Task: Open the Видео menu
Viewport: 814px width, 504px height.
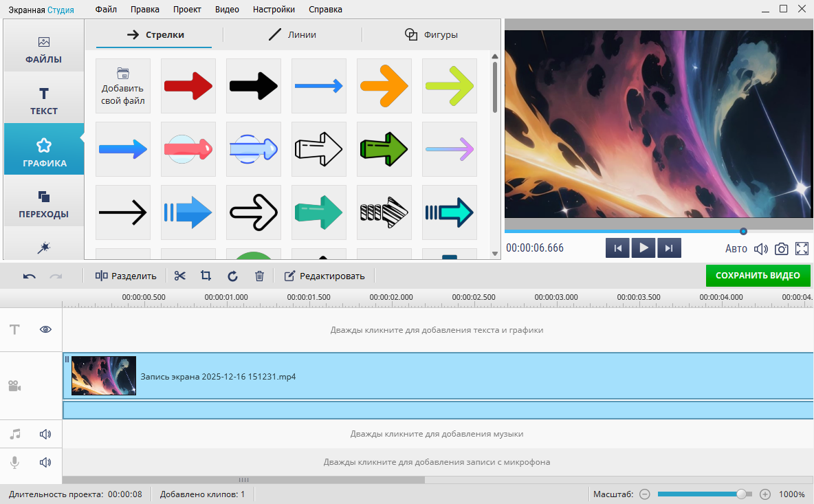Action: [227, 10]
